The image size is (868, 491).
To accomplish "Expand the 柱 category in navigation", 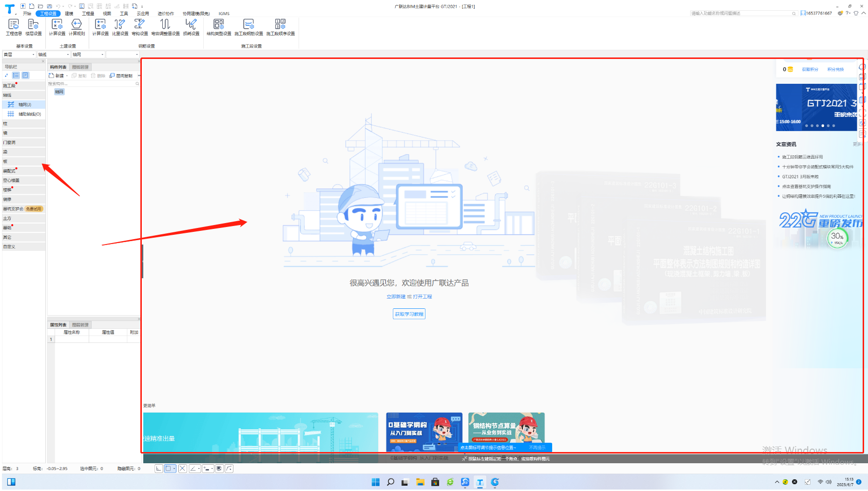I will pos(24,124).
